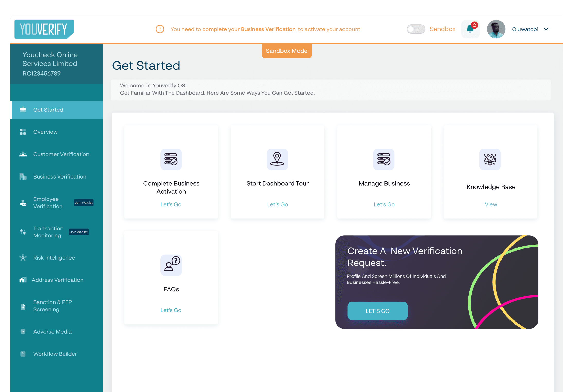This screenshot has height=392, width=563.
Task: Click Create A New Verification Request heading
Action: pyautogui.click(x=405, y=257)
